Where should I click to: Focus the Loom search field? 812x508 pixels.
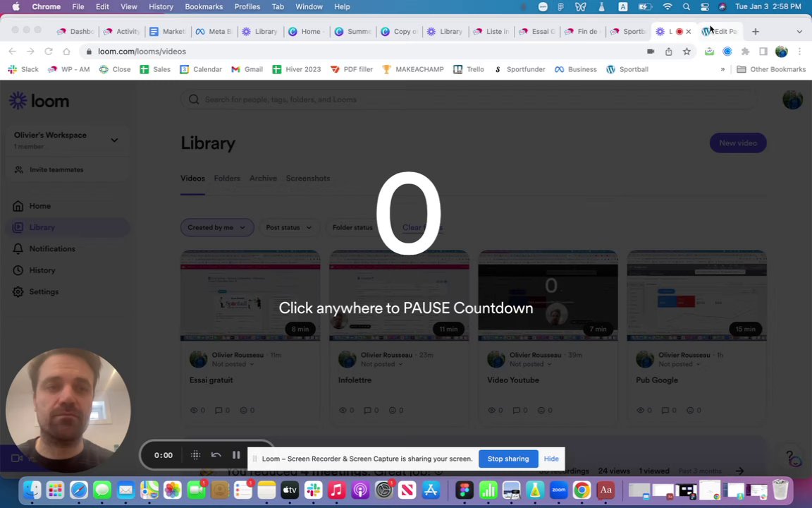[469, 99]
